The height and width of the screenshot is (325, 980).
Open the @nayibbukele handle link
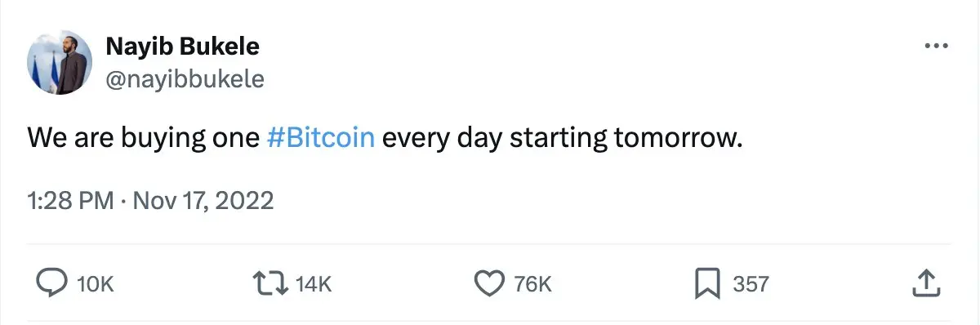[185, 79]
